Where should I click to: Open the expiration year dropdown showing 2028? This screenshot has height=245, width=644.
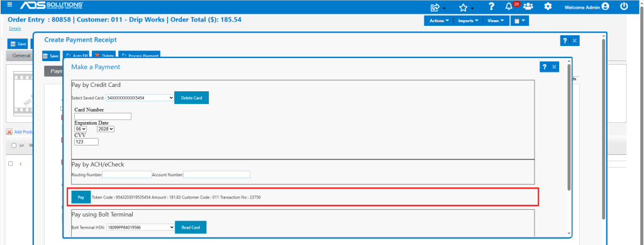[x=106, y=128]
